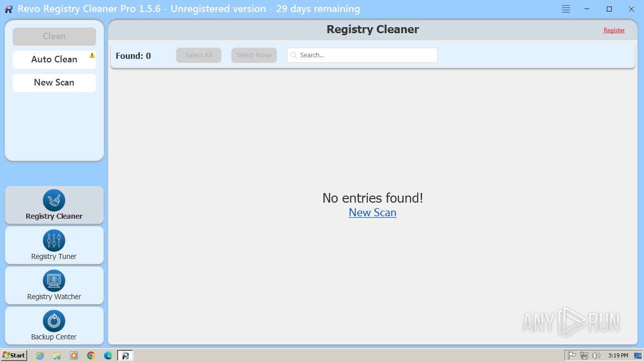The height and width of the screenshot is (362, 644).
Task: Focus the Search input field
Action: click(x=362, y=55)
